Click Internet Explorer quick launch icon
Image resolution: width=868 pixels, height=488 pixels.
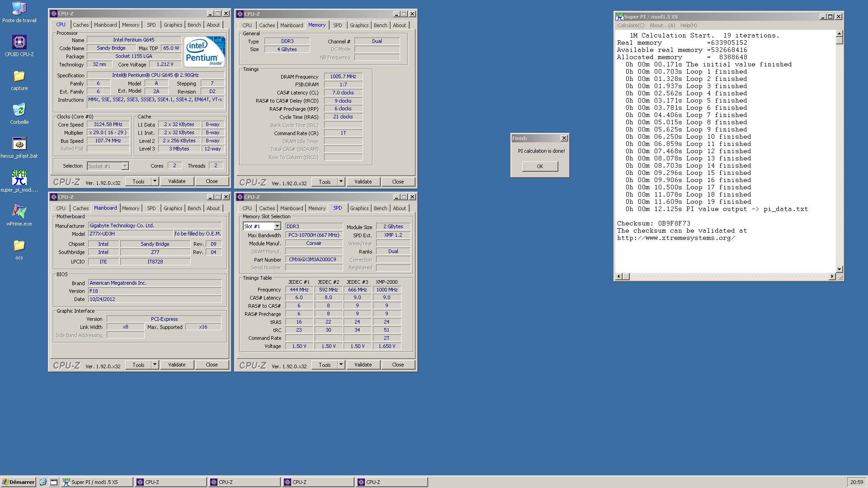pyautogui.click(x=43, y=482)
